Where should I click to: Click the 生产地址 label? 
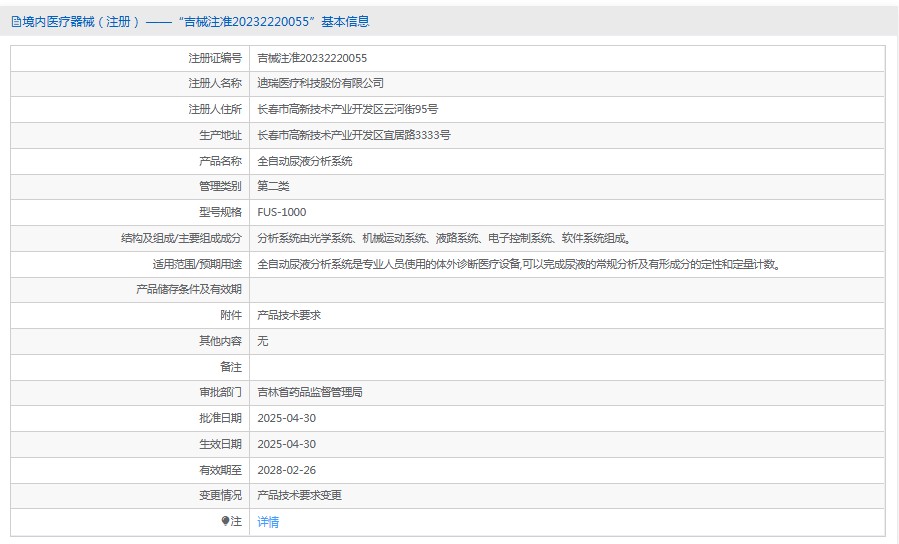point(220,135)
